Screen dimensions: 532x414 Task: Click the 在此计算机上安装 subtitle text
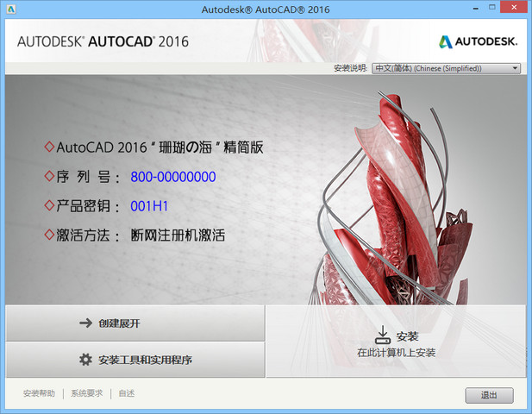click(x=397, y=353)
